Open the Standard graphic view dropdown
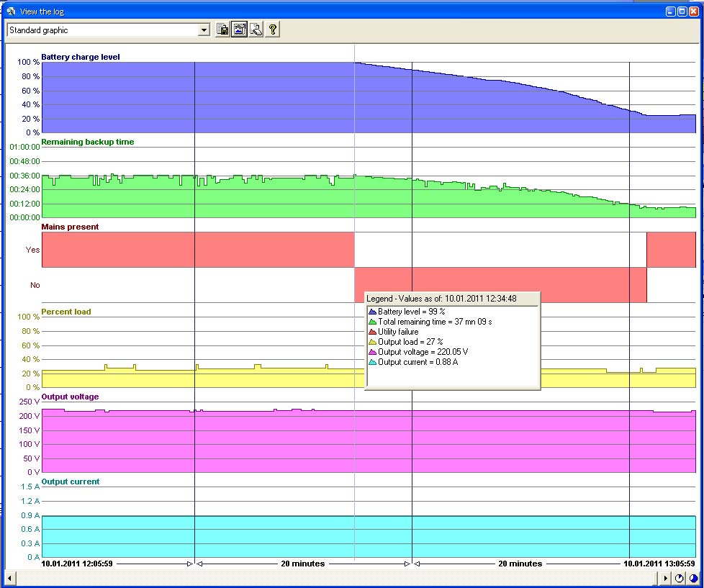This screenshot has width=704, height=588. pos(204,30)
